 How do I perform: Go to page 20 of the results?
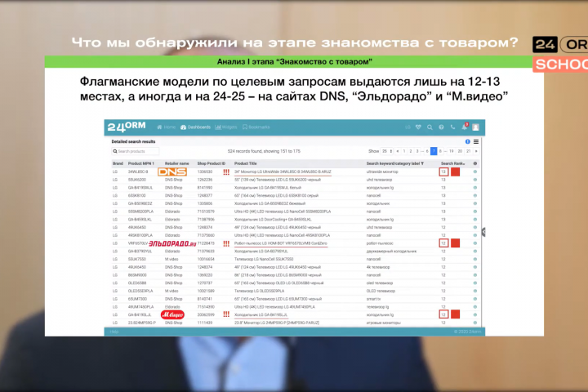point(460,151)
